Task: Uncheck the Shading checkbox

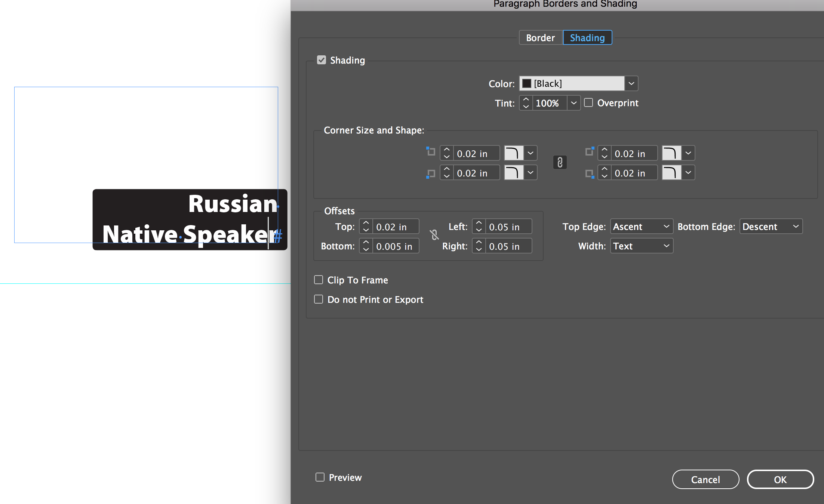Action: click(x=321, y=60)
